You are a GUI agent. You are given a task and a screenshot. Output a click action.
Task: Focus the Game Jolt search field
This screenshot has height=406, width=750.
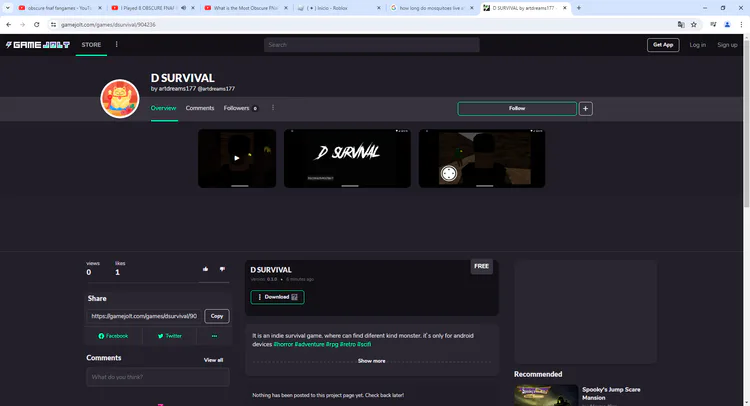(x=372, y=45)
